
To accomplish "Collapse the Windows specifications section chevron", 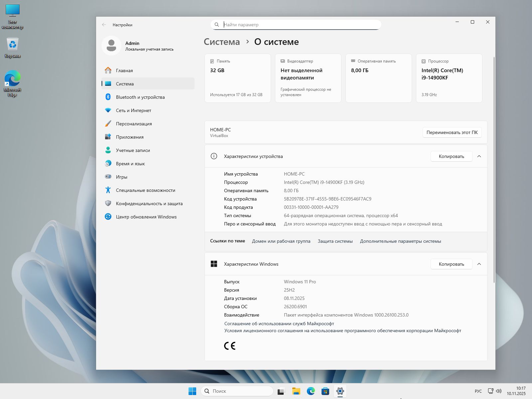I will pyautogui.click(x=479, y=264).
